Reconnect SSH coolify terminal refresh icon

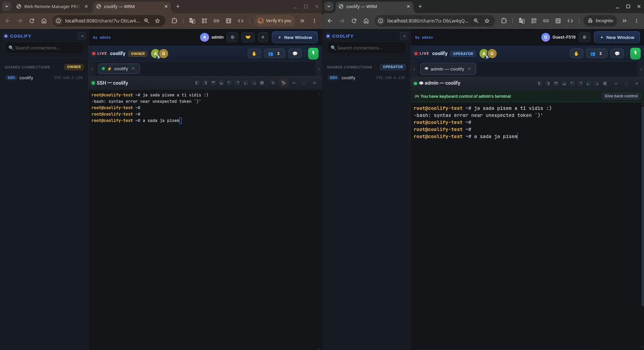(273, 83)
